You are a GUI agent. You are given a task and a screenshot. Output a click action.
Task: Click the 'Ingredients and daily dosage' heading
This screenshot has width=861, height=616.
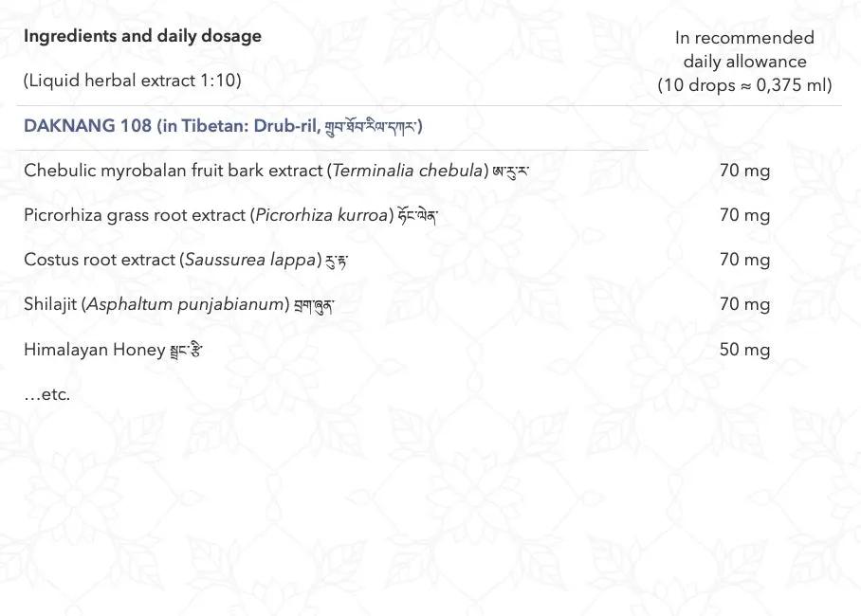pos(142,36)
